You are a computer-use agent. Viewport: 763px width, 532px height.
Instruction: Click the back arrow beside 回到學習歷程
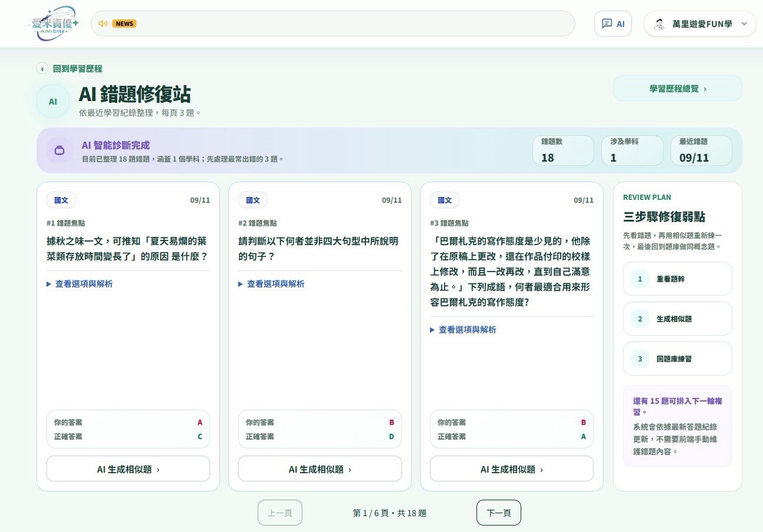pos(42,69)
